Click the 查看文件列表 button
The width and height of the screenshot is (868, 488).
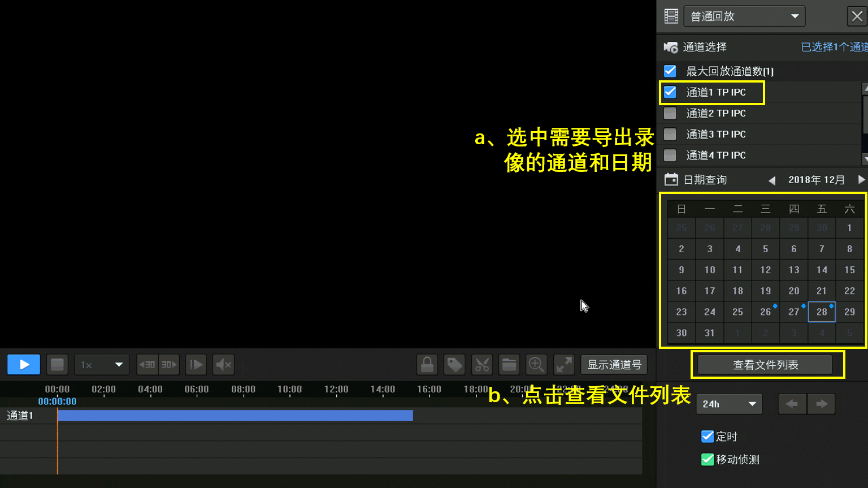click(x=765, y=365)
